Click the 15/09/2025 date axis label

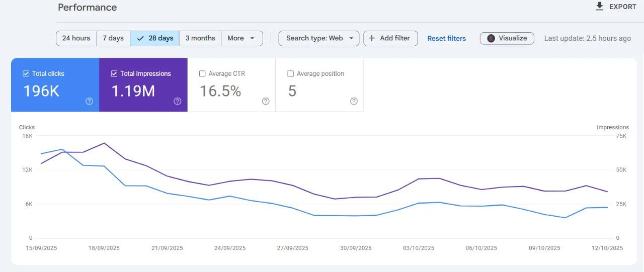42,248
